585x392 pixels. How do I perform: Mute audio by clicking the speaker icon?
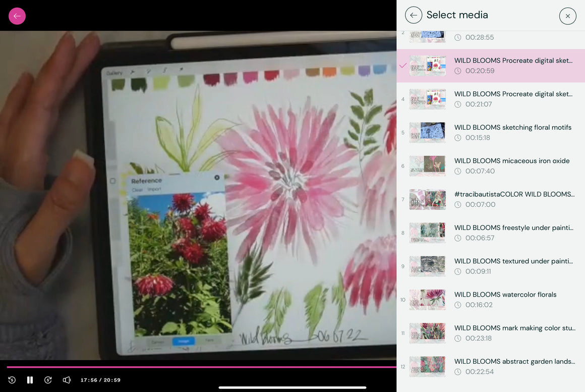click(67, 380)
